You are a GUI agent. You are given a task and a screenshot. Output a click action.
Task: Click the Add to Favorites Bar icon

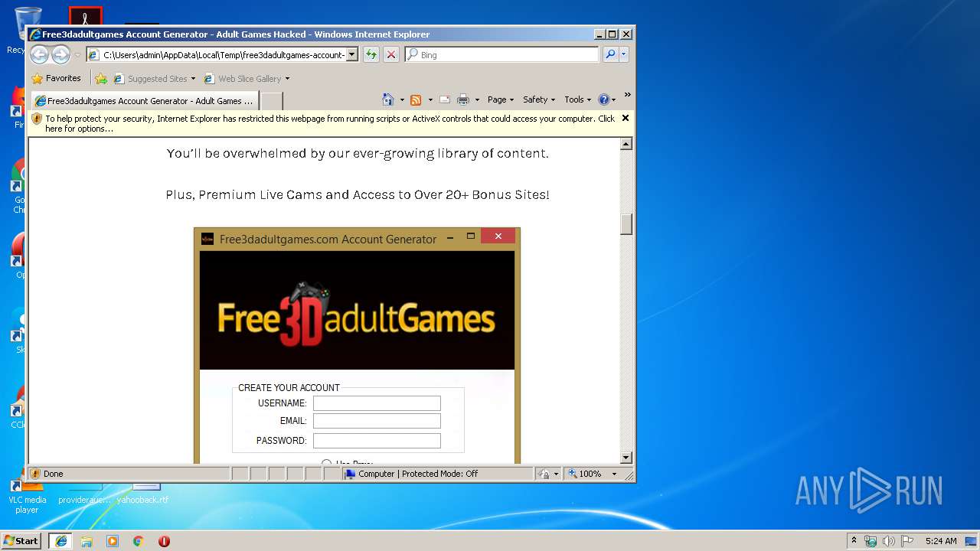(101, 78)
